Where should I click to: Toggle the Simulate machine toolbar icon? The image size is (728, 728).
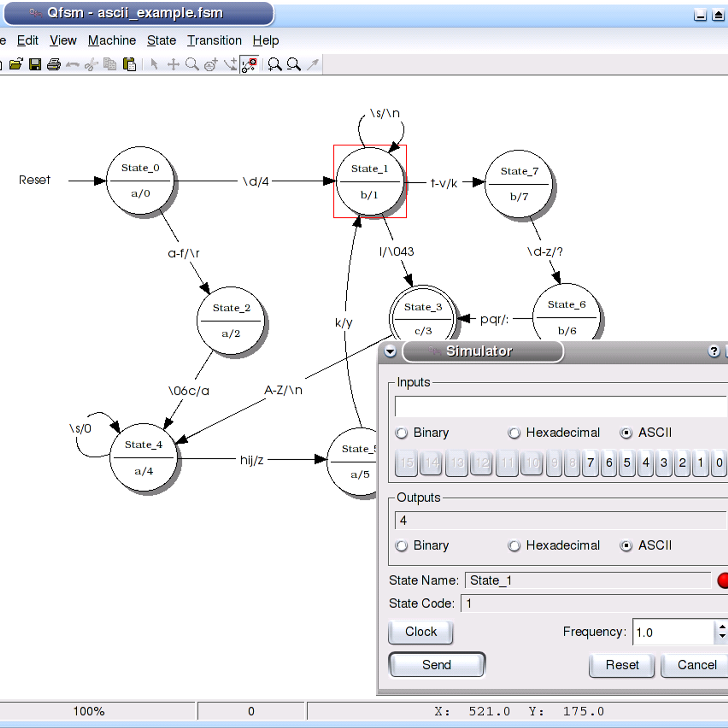pyautogui.click(x=249, y=64)
